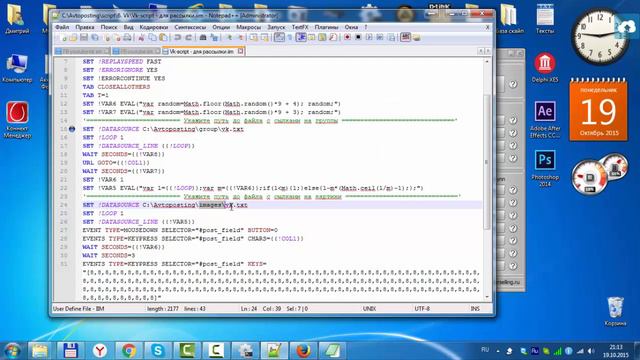Click the Zoom In toolbar icon

(229, 38)
